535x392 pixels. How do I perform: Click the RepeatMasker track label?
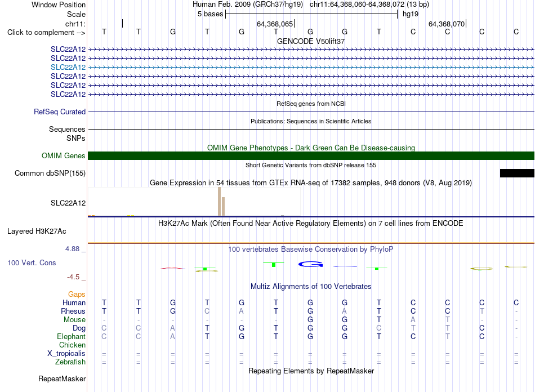(62, 378)
